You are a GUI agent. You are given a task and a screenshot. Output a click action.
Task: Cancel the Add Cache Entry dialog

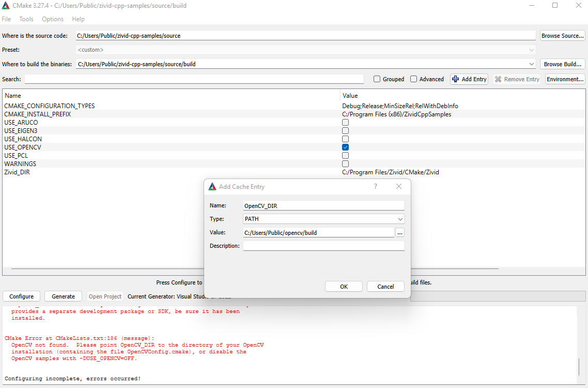[x=385, y=287]
